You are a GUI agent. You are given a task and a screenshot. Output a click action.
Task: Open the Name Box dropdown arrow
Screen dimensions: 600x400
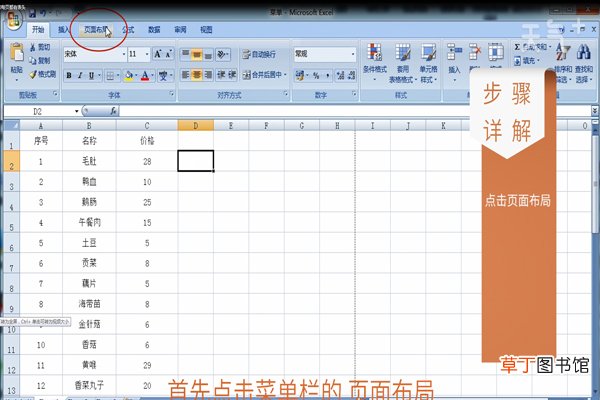click(x=77, y=111)
